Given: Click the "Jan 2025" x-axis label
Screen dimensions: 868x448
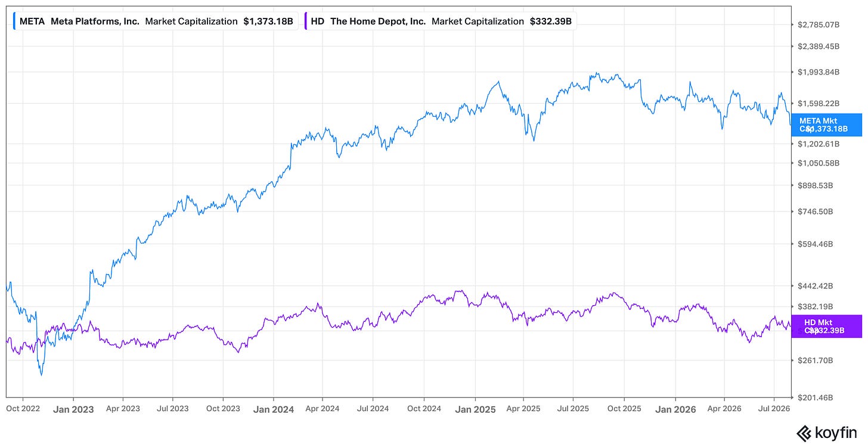Looking at the screenshot, I should 475,409.
